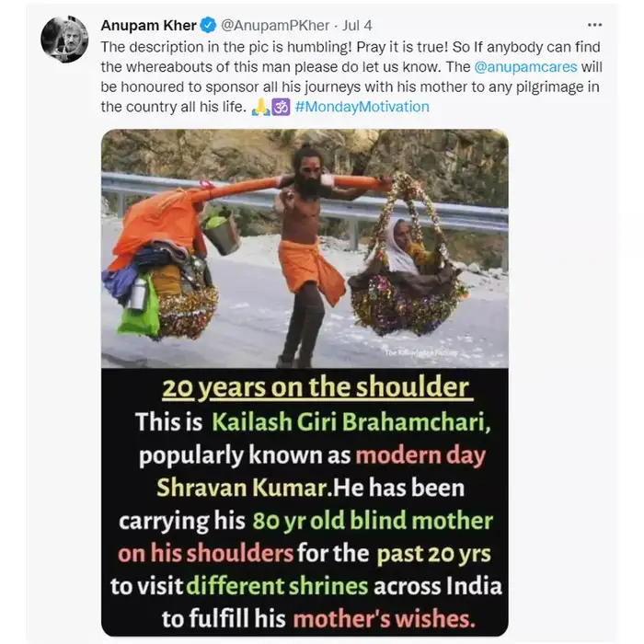
Task: Open the three-dot more options menu
Action: point(594,25)
